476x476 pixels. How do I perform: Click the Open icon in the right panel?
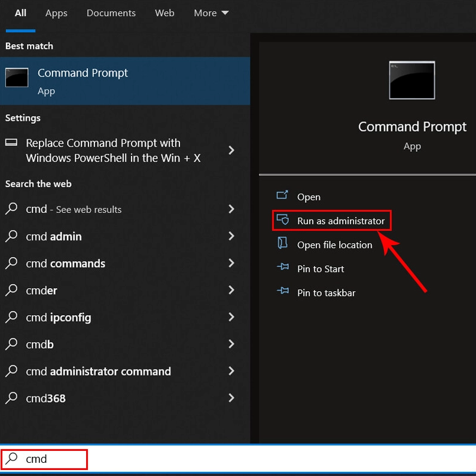282,195
